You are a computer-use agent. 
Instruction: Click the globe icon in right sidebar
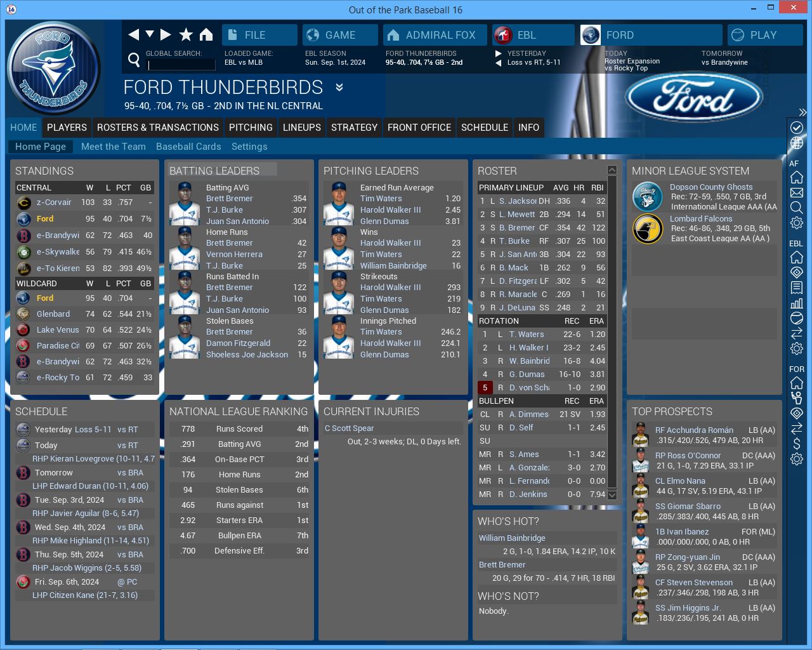tap(797, 143)
